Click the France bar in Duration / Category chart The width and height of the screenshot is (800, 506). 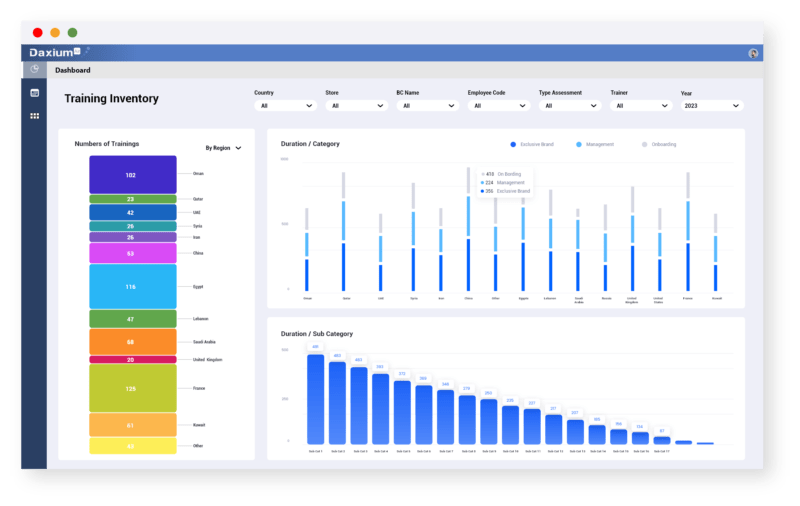pos(688,232)
